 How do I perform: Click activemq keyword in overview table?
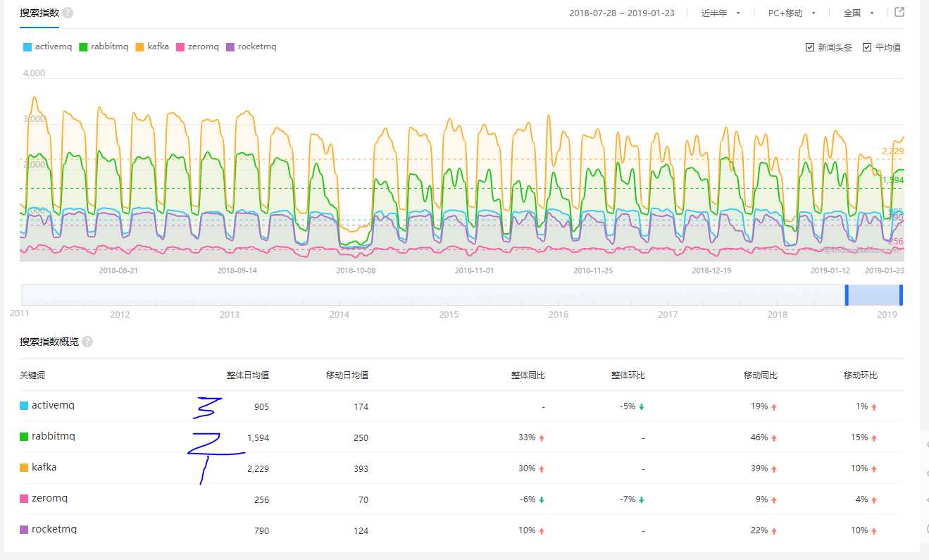pos(53,406)
